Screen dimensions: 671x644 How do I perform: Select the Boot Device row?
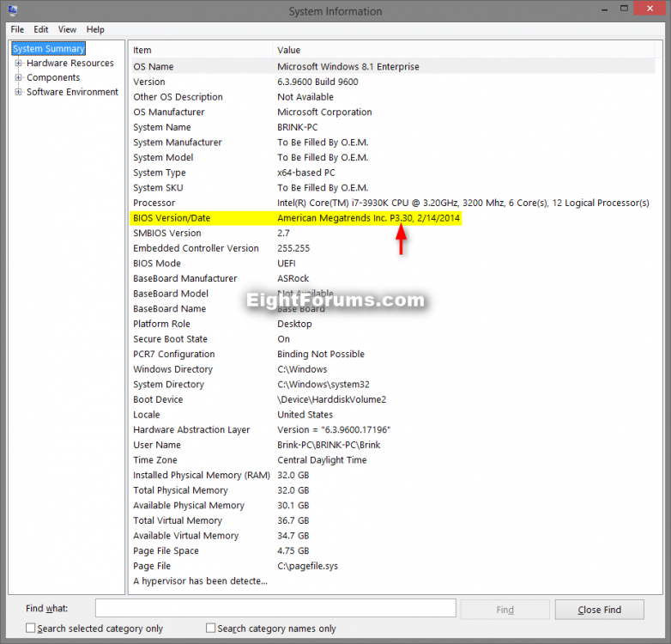click(392, 399)
